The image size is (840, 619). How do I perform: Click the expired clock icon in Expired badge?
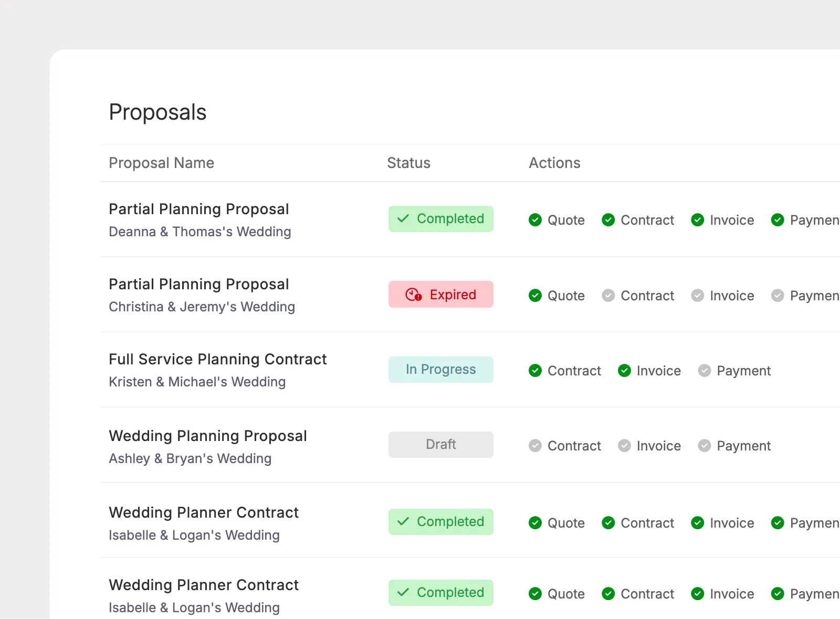click(x=414, y=295)
